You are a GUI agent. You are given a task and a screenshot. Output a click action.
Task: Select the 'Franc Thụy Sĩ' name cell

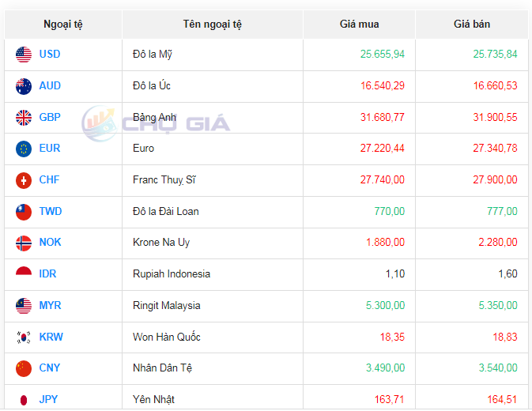pyautogui.click(x=213, y=180)
